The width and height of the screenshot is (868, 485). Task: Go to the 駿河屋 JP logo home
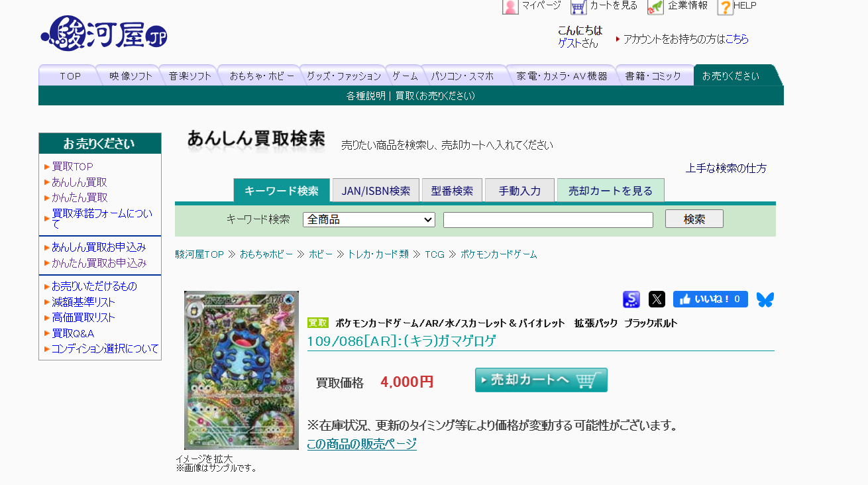coord(104,32)
